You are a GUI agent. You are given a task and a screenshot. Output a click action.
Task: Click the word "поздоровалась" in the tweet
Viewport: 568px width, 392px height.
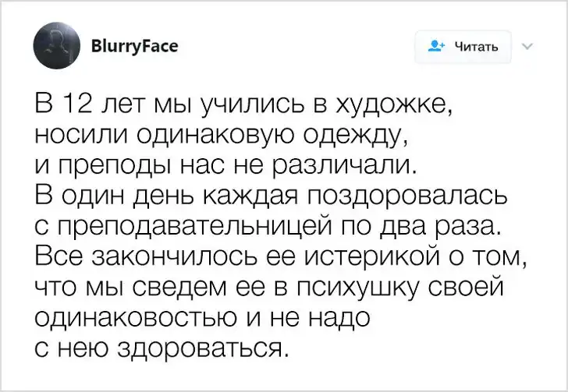(398, 194)
